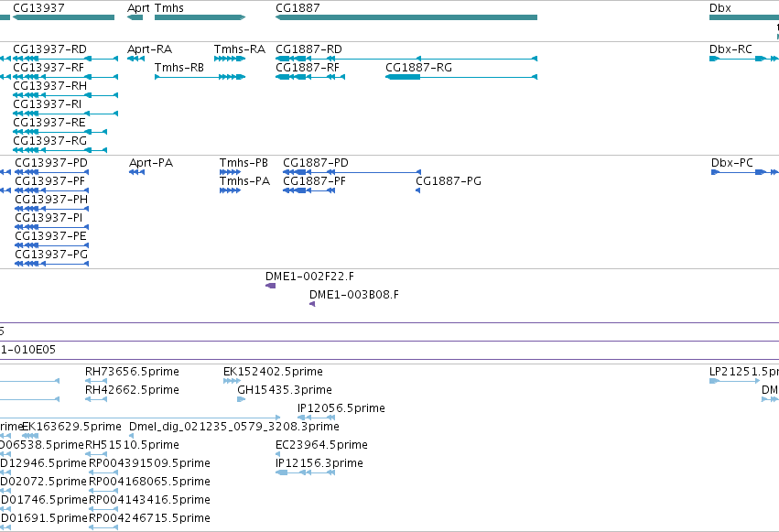Click protein CG13937-PF
Screen dimensions: 779x532
[49, 181]
